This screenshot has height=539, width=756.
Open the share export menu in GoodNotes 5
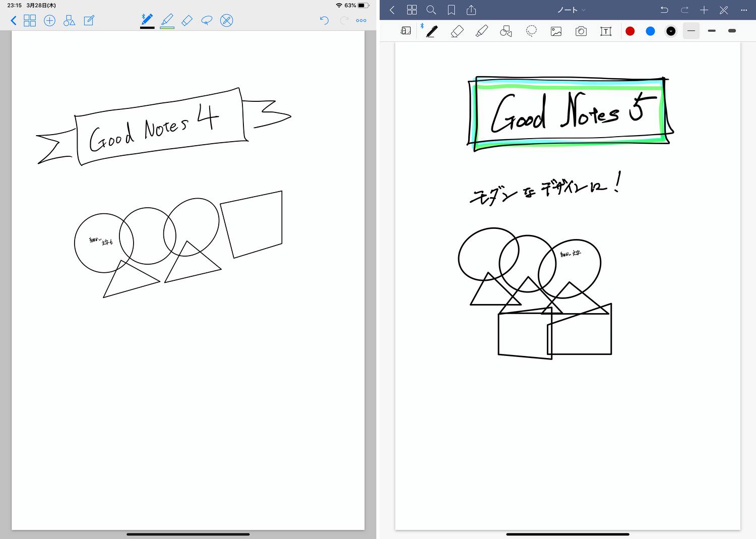[471, 10]
